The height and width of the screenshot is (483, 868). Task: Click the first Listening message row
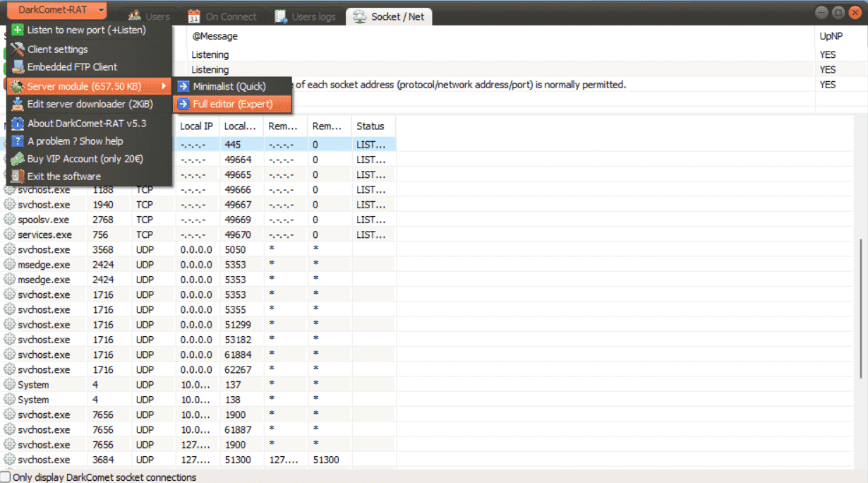(501, 54)
